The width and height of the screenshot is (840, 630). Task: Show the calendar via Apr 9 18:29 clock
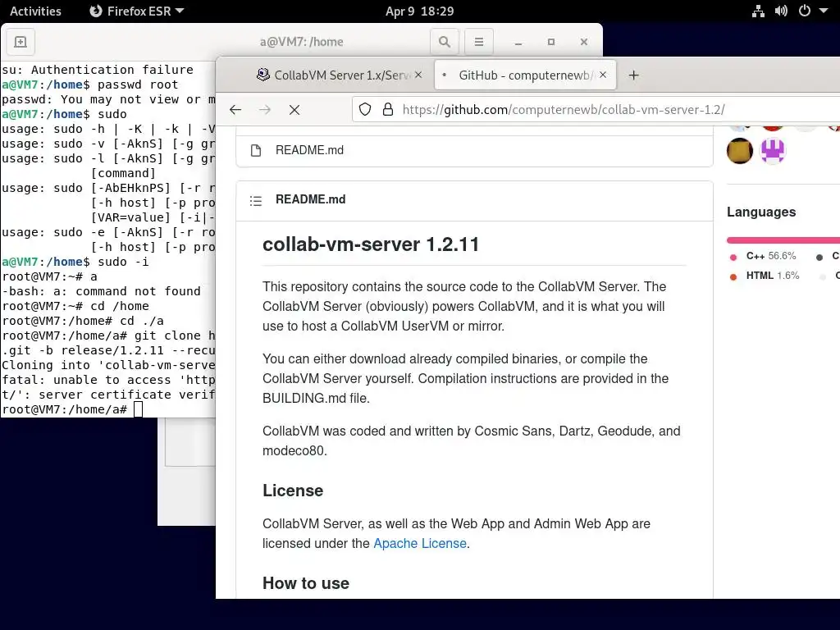419,11
